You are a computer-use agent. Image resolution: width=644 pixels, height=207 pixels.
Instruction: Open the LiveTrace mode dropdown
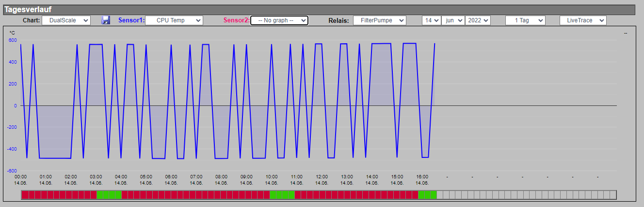(x=583, y=20)
